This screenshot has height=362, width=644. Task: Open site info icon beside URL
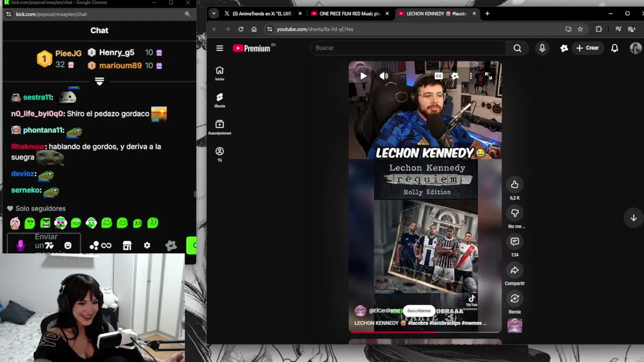270,29
